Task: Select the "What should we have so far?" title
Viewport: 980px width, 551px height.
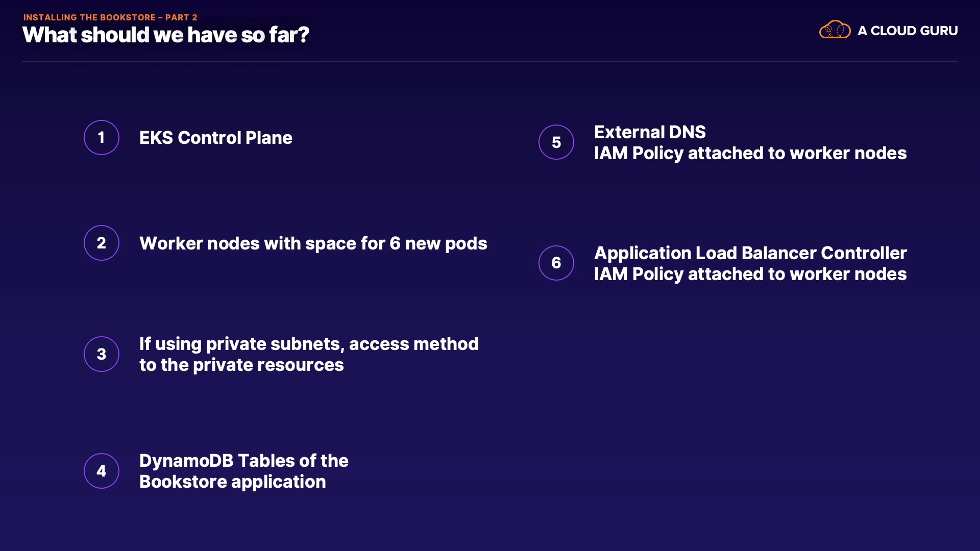Action: tap(166, 35)
